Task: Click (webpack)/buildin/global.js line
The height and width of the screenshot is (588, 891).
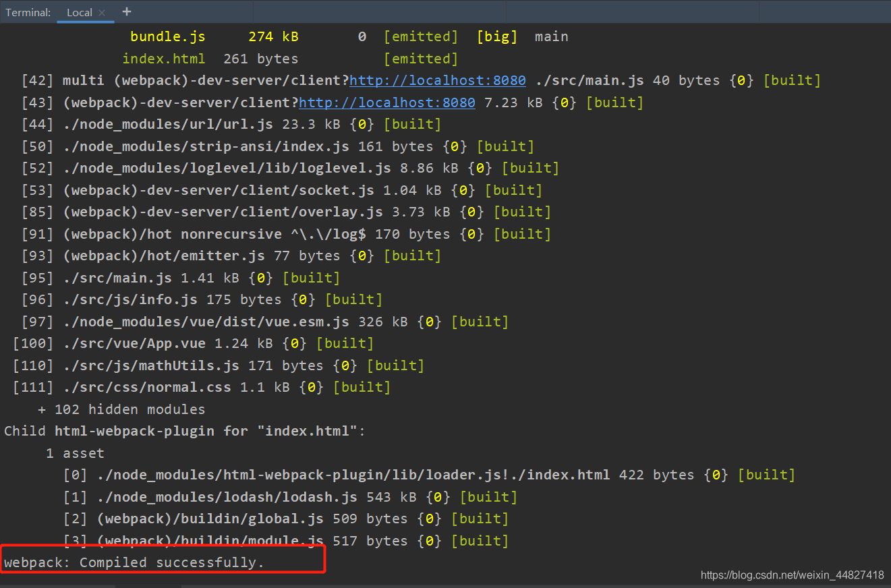Action: click(x=286, y=519)
